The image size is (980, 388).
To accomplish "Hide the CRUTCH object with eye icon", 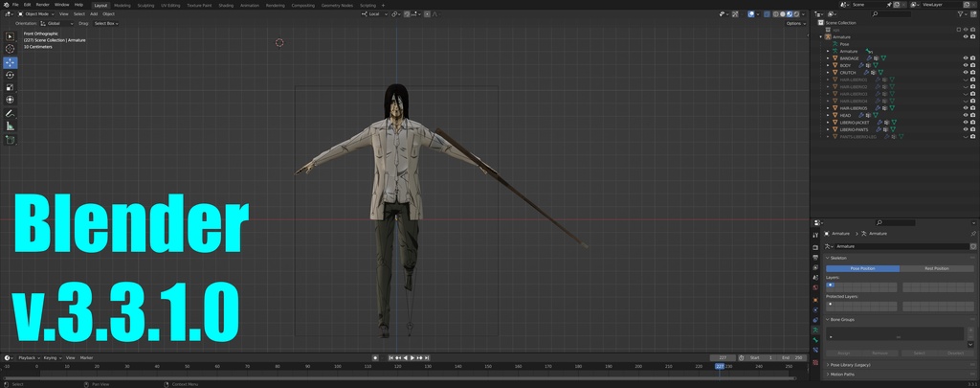I will (965, 73).
